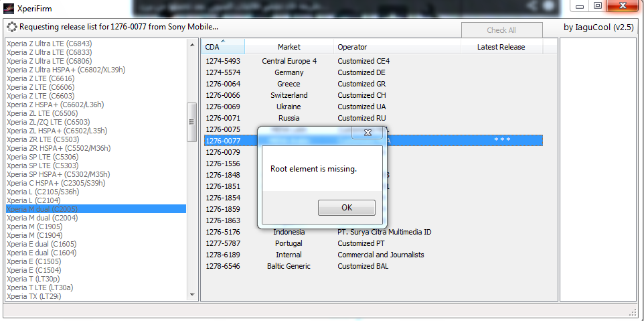Screen dimensions: 644x321
Task: Select Xperia Z LTE (C6606)
Action: click(x=96, y=87)
